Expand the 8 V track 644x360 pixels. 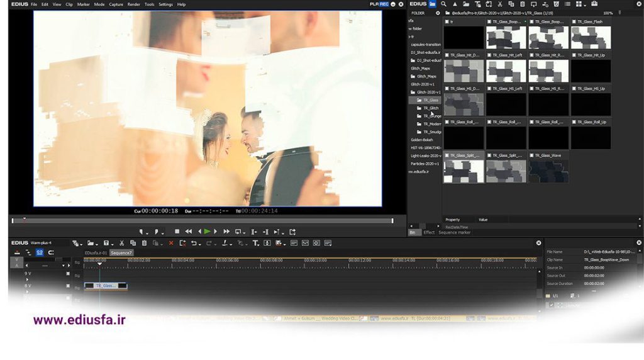[x=27, y=292]
